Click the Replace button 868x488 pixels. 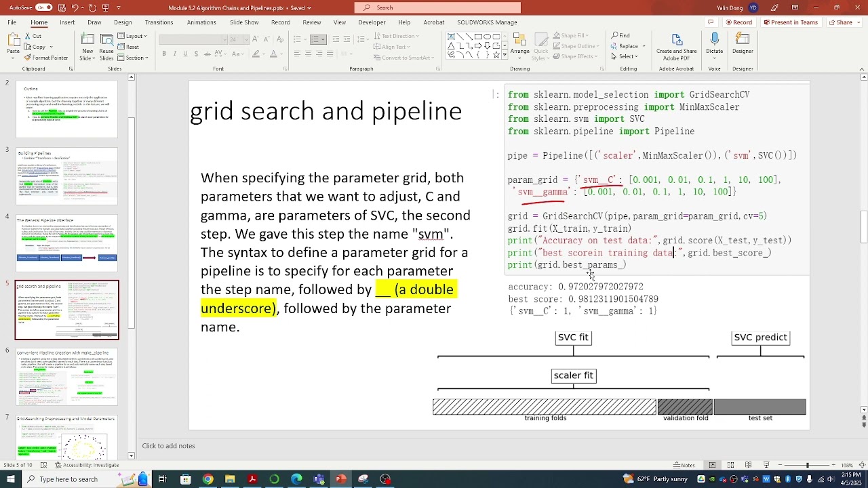[625, 46]
